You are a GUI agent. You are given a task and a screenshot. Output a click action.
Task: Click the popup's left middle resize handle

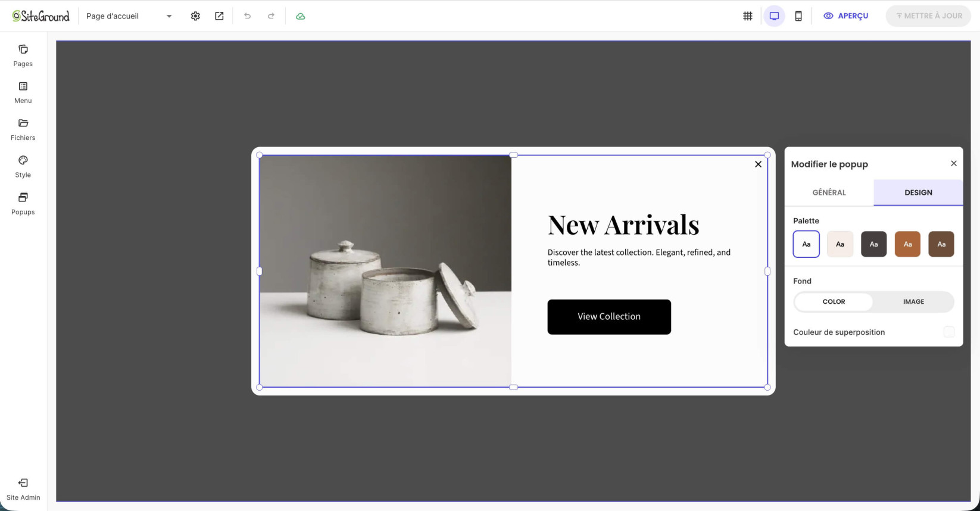pos(259,271)
